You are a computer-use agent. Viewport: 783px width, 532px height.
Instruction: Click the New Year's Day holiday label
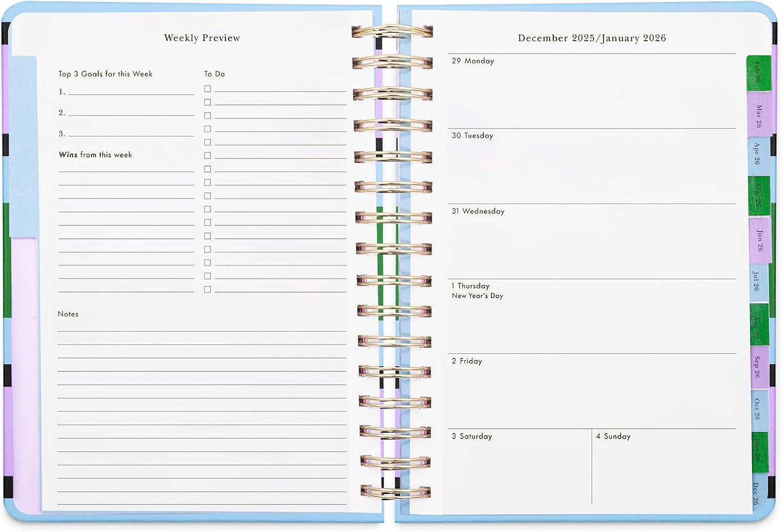[477, 296]
